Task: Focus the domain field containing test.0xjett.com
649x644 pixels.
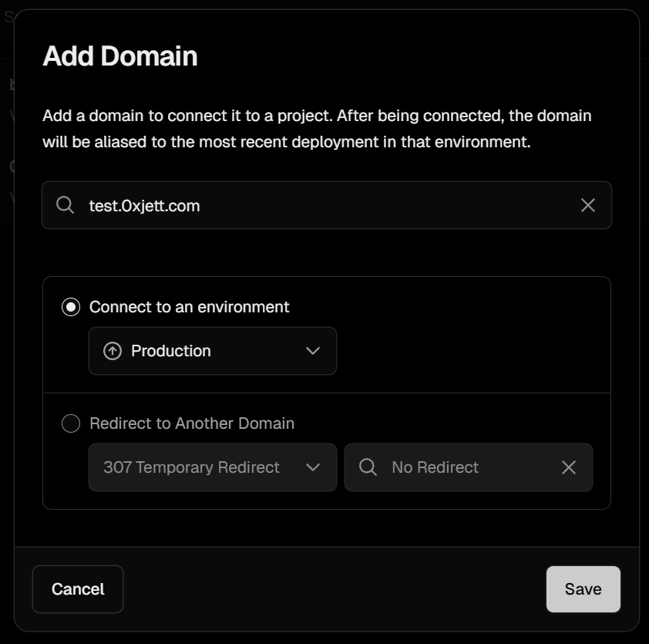Action: coord(324,205)
